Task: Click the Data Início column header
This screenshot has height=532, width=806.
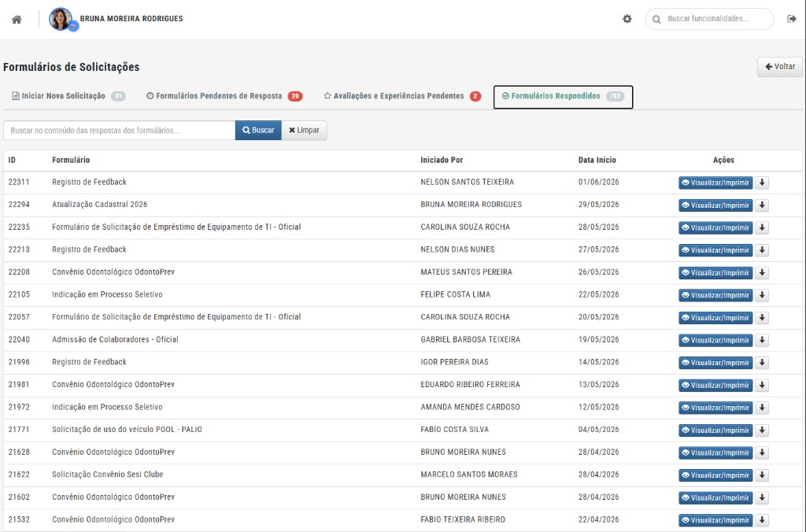Action: pos(597,161)
